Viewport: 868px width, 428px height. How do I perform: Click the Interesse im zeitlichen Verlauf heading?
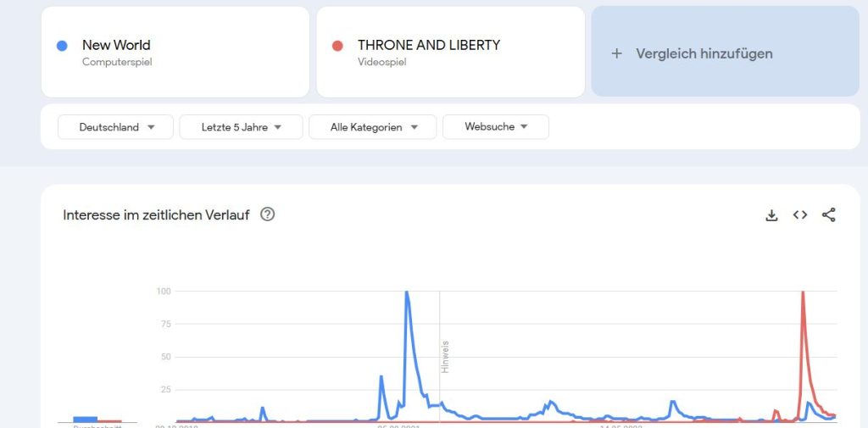(156, 215)
